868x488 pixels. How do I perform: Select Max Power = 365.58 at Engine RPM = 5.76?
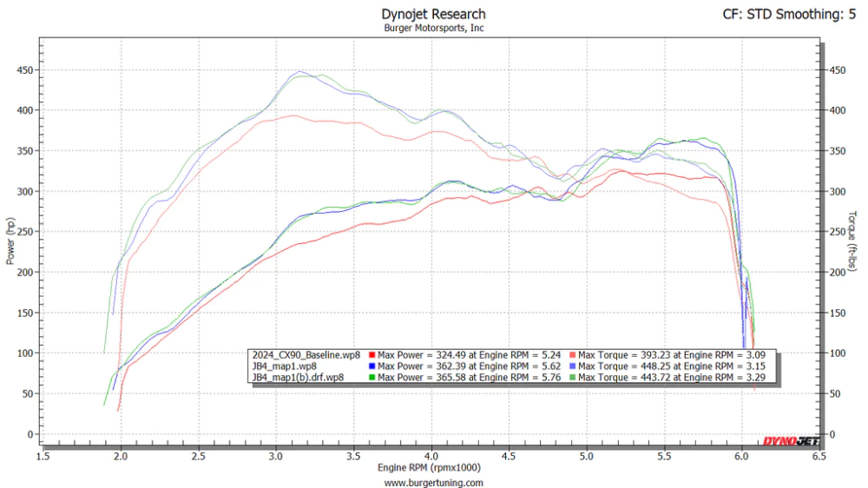(x=470, y=377)
